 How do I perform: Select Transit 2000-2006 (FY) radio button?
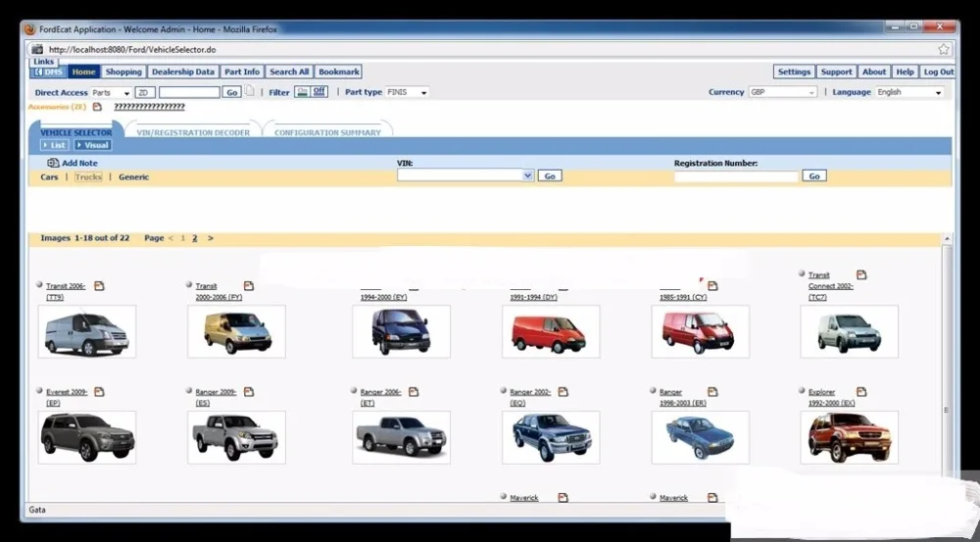click(189, 284)
